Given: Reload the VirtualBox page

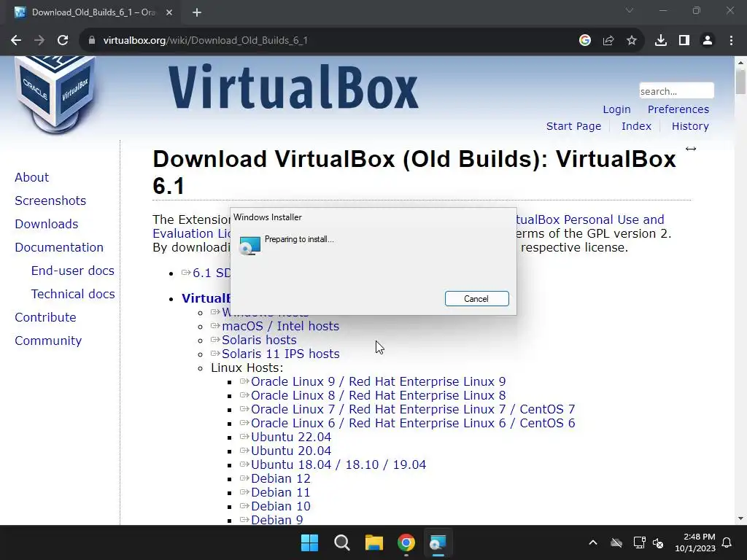Looking at the screenshot, I should (x=63, y=41).
